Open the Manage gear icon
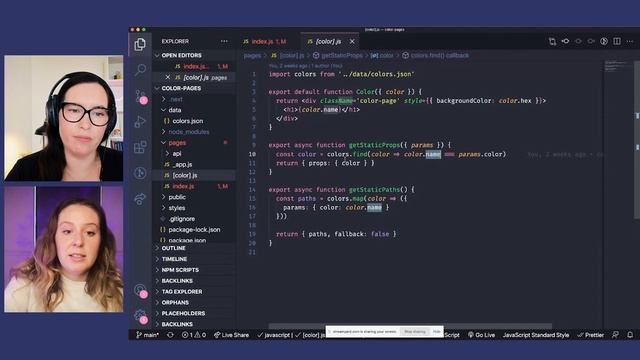 point(141,316)
